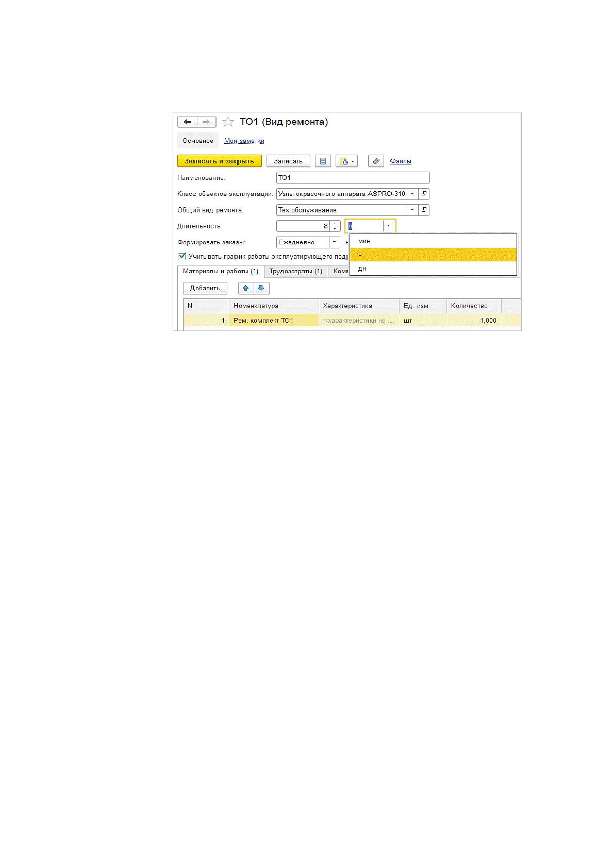614x868 pixels.
Task: Open linked Общий вид ремонта item
Action: point(424,210)
